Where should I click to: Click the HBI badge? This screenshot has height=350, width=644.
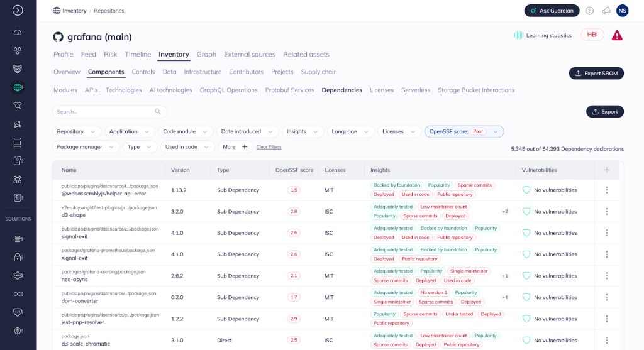[x=592, y=35]
